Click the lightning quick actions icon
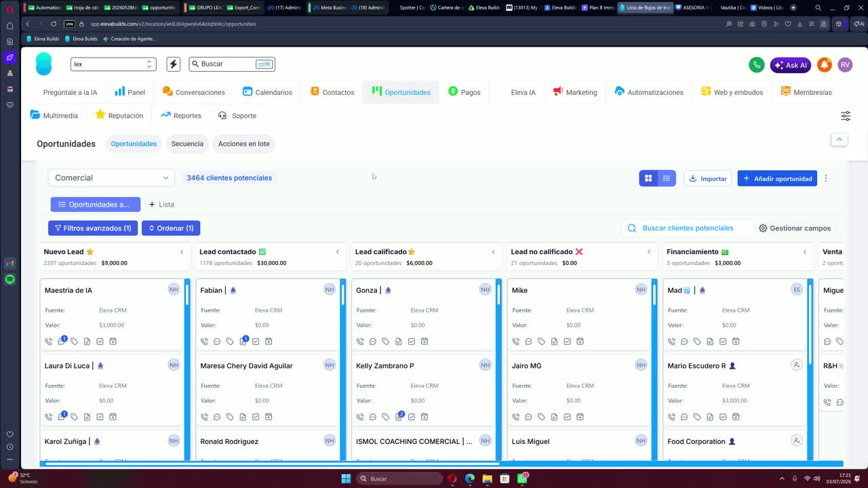The width and height of the screenshot is (868, 488). [174, 64]
